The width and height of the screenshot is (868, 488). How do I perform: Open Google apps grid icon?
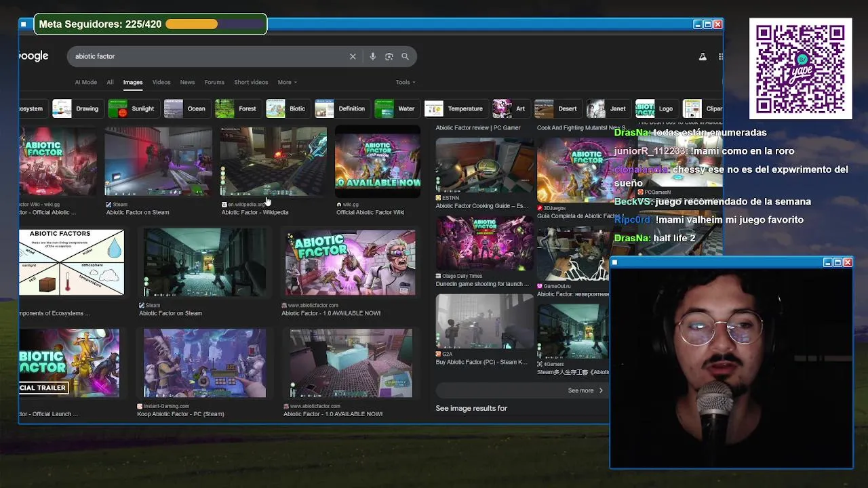tap(721, 57)
